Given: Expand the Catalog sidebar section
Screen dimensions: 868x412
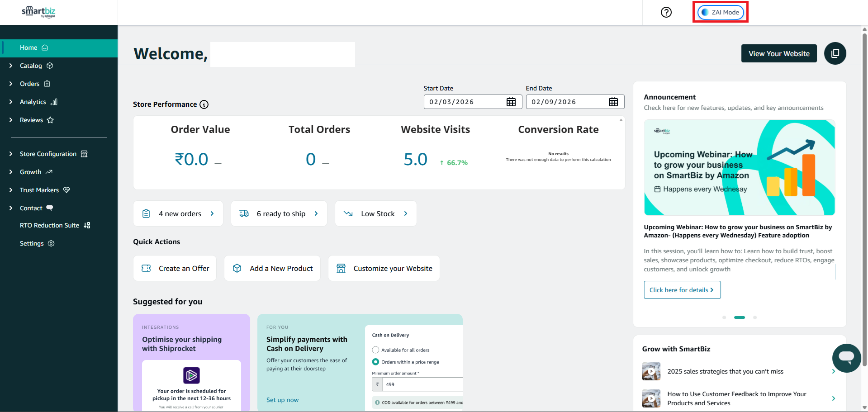Looking at the screenshot, I should click(31, 66).
